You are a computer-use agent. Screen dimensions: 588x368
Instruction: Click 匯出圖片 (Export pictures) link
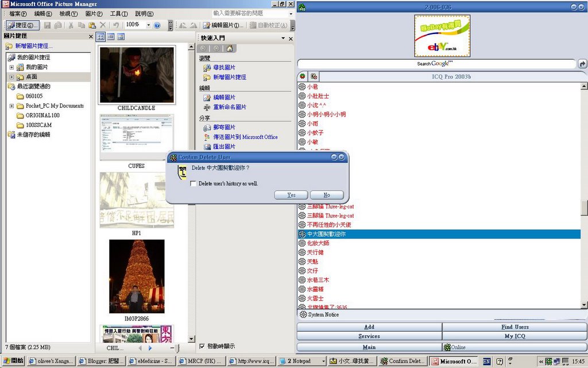pyautogui.click(x=225, y=147)
